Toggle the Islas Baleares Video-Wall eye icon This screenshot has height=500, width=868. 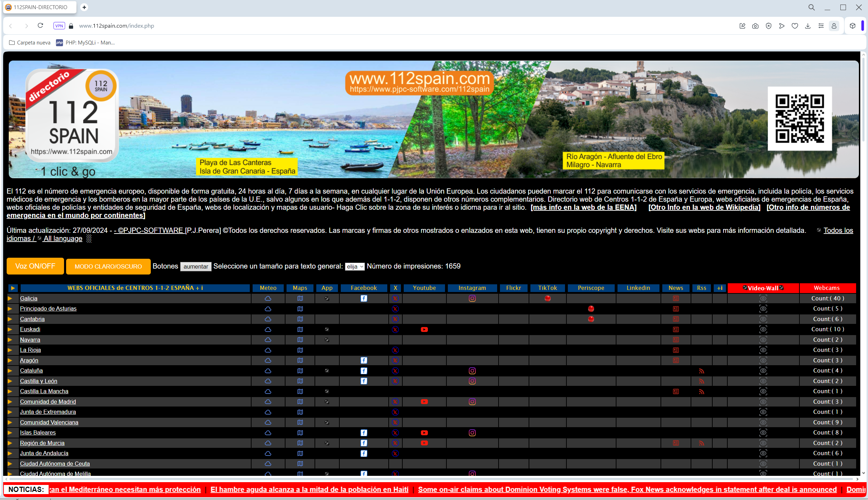click(763, 432)
